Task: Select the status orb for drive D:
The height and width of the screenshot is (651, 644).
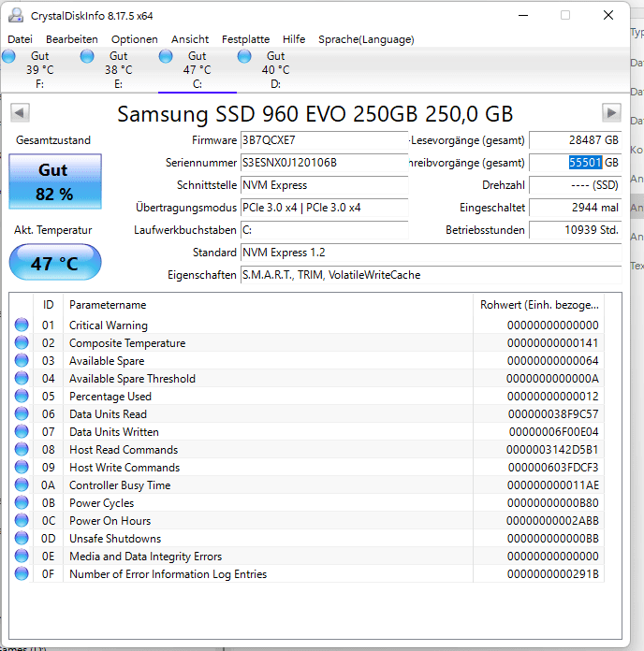Action: click(244, 56)
